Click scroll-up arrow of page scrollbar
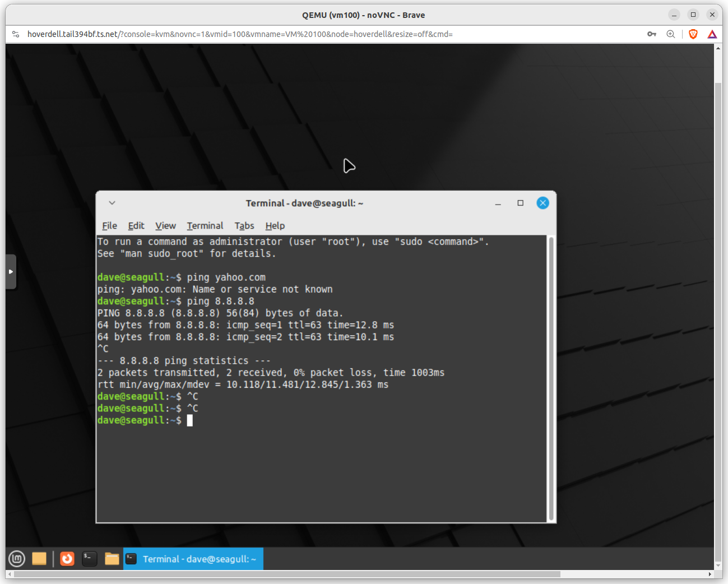Screen dimensions: 728x584 (x=718, y=48)
